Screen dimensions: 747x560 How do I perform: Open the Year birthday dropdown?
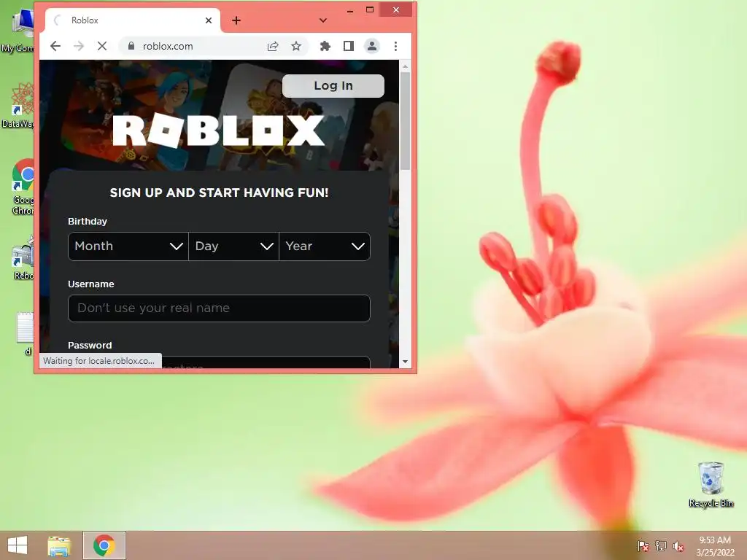tap(325, 246)
